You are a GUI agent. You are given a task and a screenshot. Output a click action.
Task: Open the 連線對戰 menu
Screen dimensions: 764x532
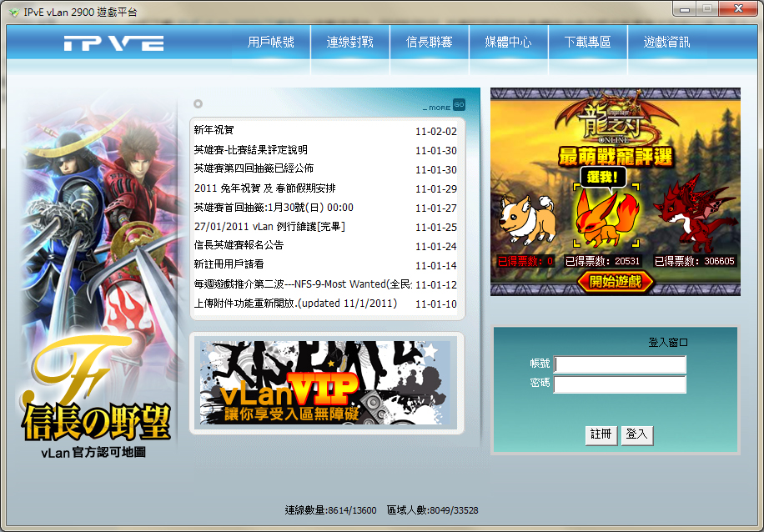pos(350,42)
